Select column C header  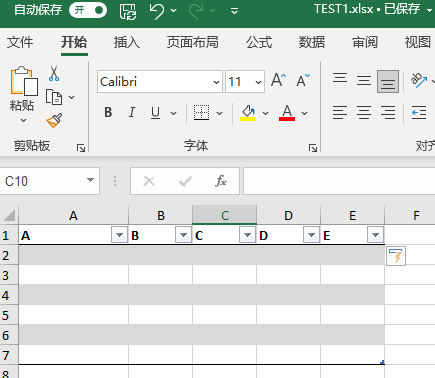point(225,215)
